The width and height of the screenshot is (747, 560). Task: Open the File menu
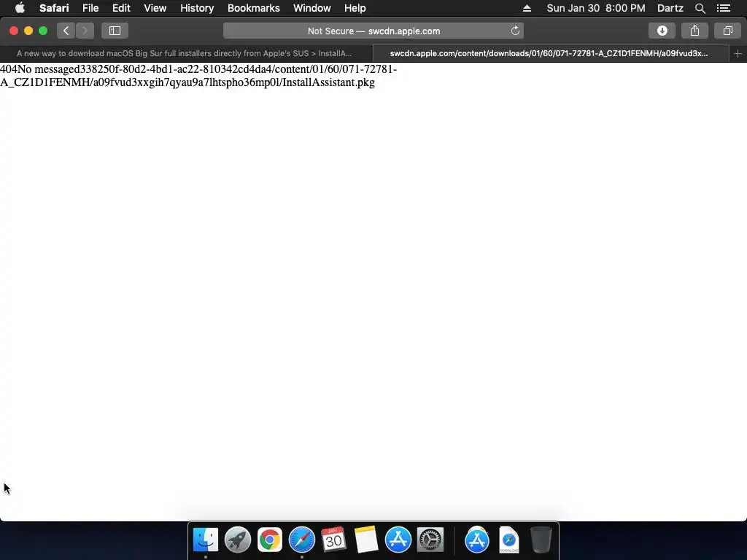(x=90, y=8)
